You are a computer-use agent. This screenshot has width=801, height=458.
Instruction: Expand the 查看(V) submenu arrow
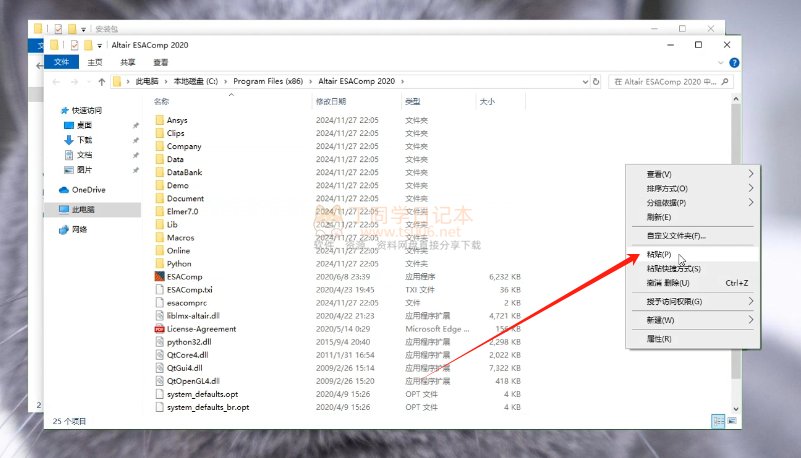[x=751, y=174]
